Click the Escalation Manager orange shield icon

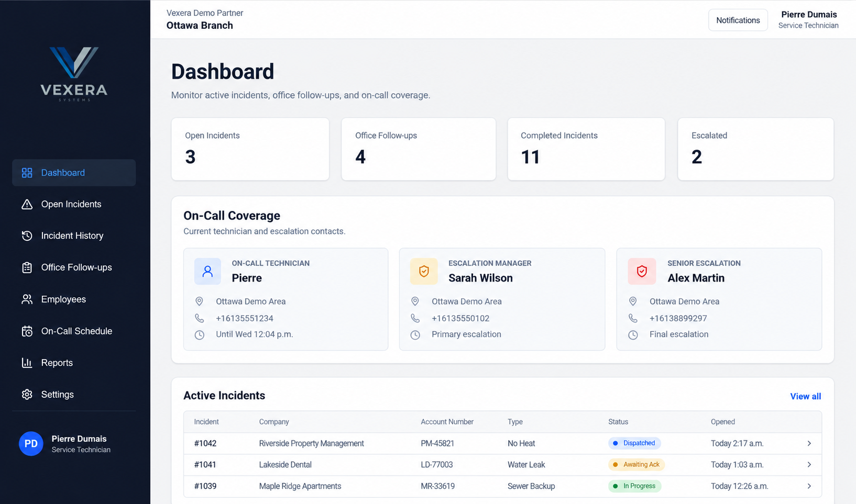pos(424,271)
